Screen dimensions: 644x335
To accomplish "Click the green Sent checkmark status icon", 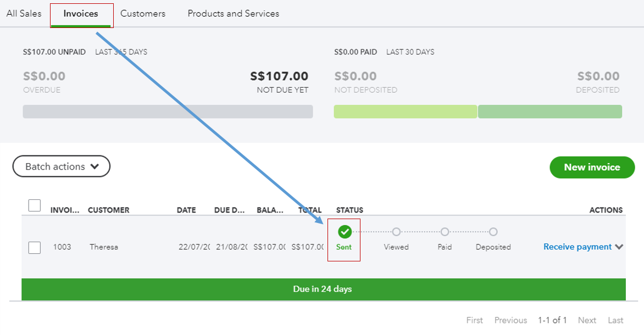I will (x=345, y=232).
